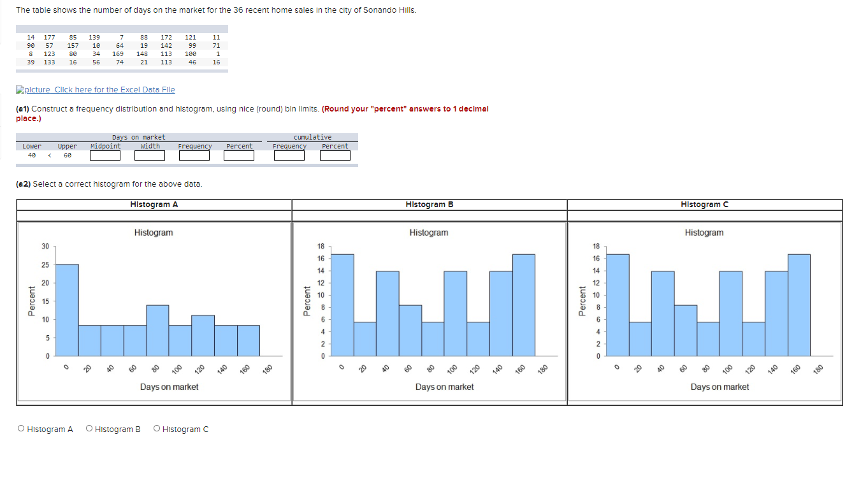Click the Histogram A panel title

coord(153,204)
